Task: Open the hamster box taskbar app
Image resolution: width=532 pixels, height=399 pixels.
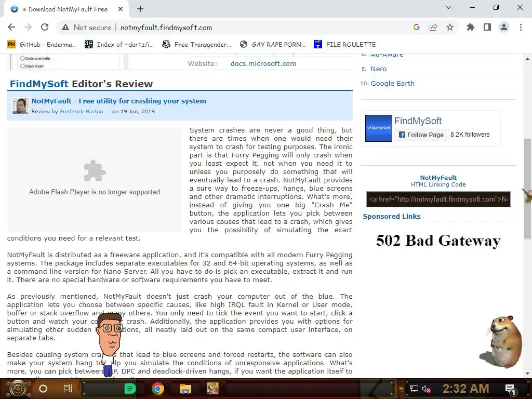Action: 212,389
